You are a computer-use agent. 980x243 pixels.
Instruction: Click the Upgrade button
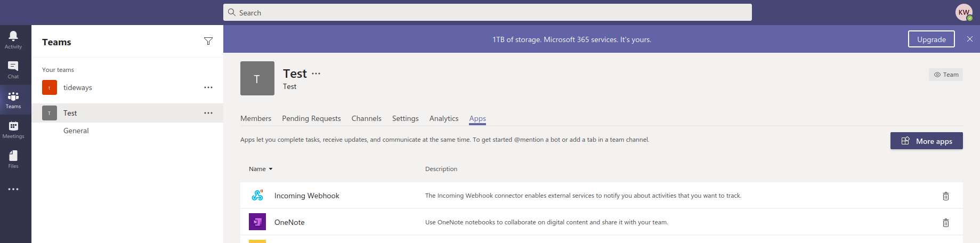pyautogui.click(x=932, y=39)
